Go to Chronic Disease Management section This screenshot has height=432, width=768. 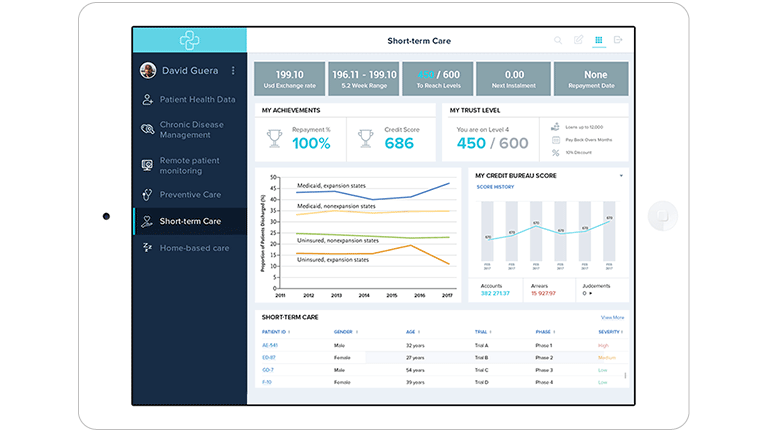[x=191, y=130]
